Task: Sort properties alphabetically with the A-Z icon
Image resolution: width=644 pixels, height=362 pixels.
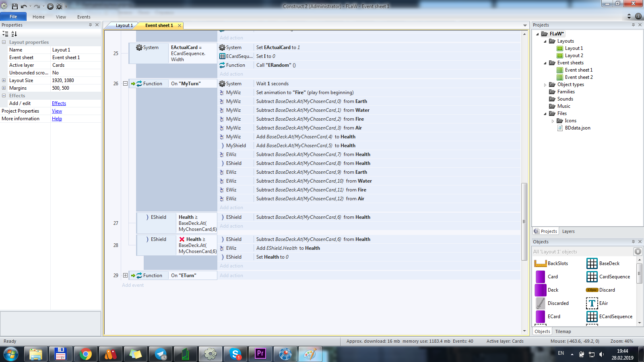Action: pyautogui.click(x=14, y=34)
